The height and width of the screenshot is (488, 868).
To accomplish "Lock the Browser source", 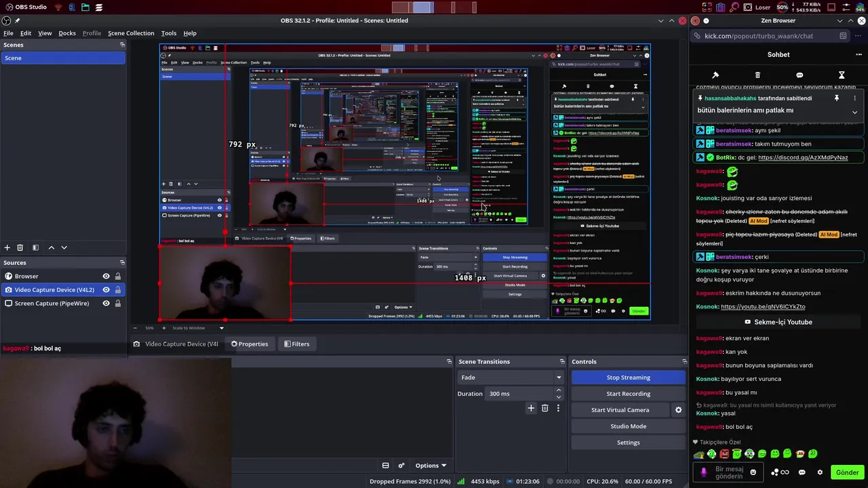I will pos(118,276).
